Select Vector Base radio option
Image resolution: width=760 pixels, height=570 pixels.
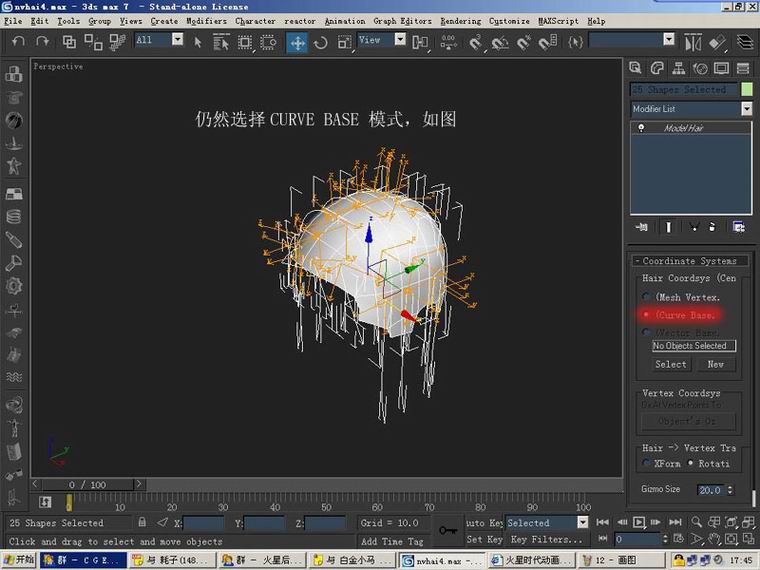647,332
